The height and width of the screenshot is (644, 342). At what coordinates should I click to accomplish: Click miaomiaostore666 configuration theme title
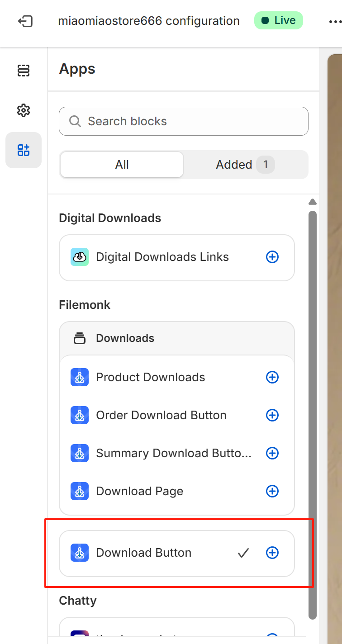[x=149, y=21]
